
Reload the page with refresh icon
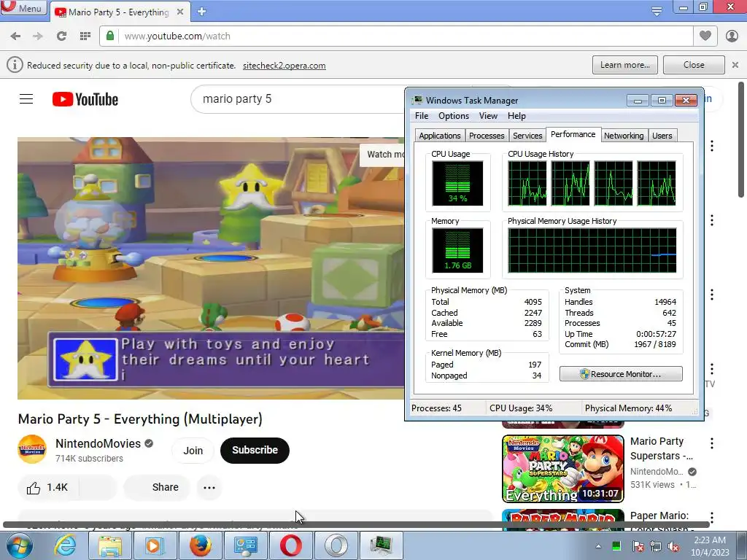[x=61, y=36]
